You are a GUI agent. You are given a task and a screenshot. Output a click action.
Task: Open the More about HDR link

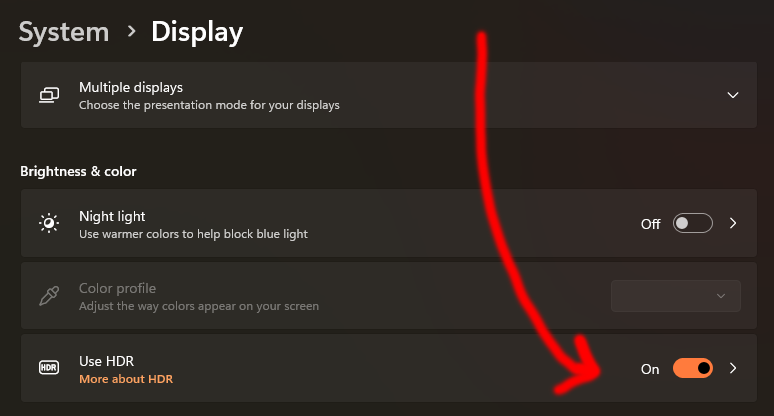tap(126, 379)
